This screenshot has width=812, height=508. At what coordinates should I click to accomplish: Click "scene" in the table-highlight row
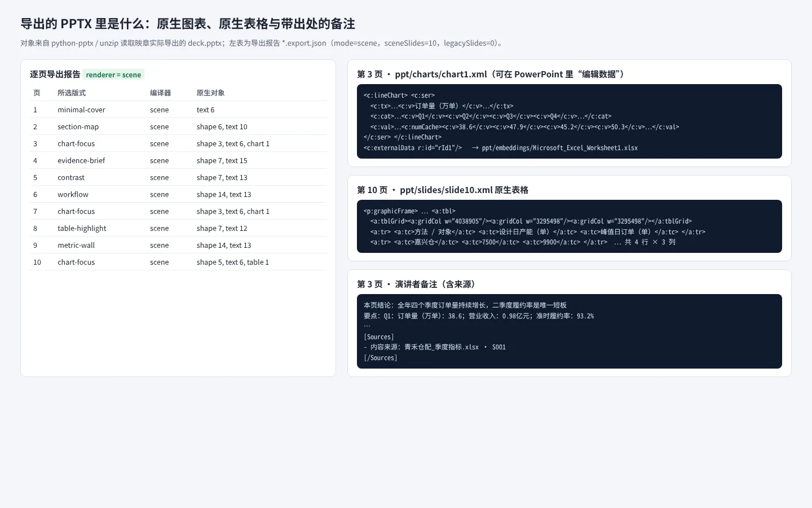(160, 228)
